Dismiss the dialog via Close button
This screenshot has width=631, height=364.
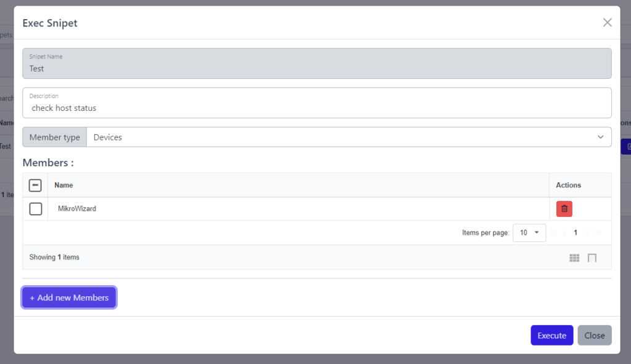click(594, 335)
